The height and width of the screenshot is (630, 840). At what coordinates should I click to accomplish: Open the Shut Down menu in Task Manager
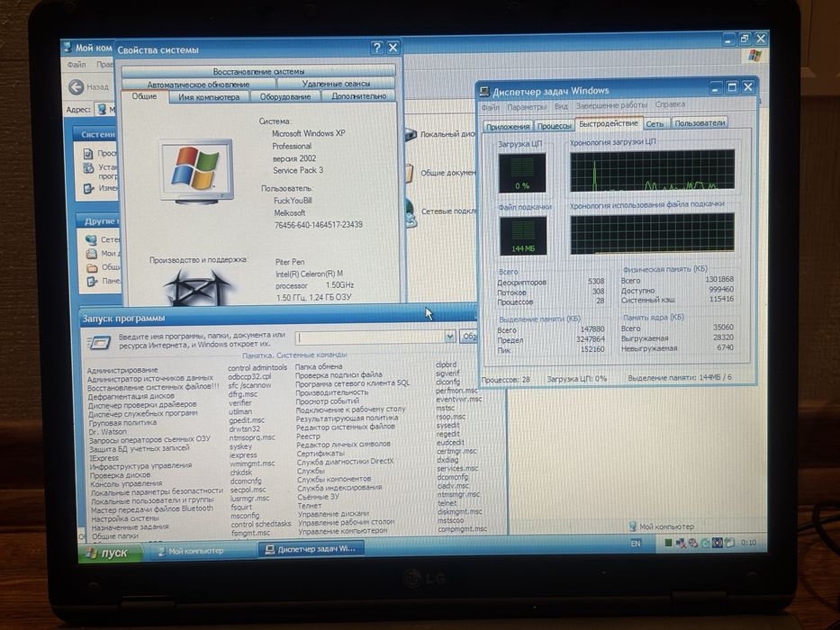coord(612,105)
